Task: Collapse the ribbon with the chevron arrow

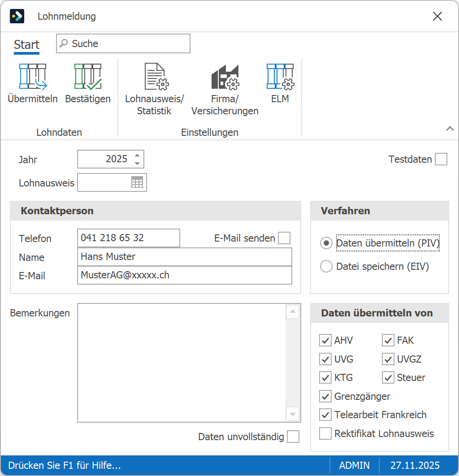Action: pos(450,129)
